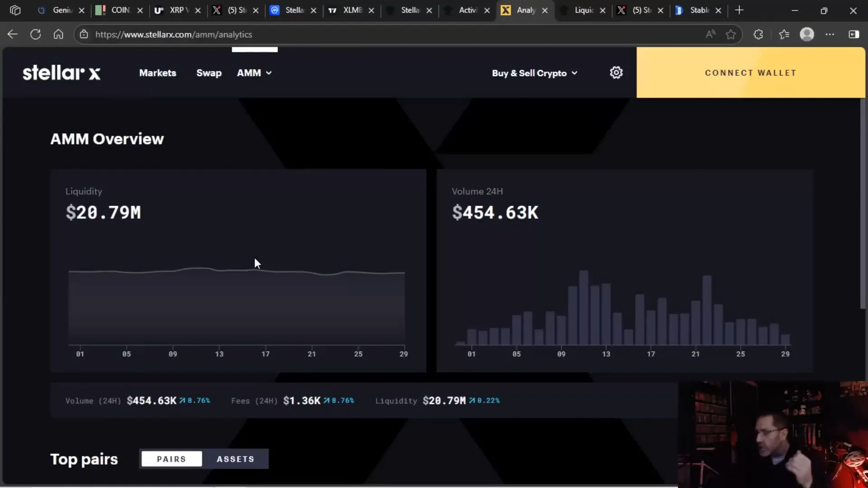Click the Liquidity 0.22% change indicator
Viewport: 868px width, 488px height.
(484, 401)
